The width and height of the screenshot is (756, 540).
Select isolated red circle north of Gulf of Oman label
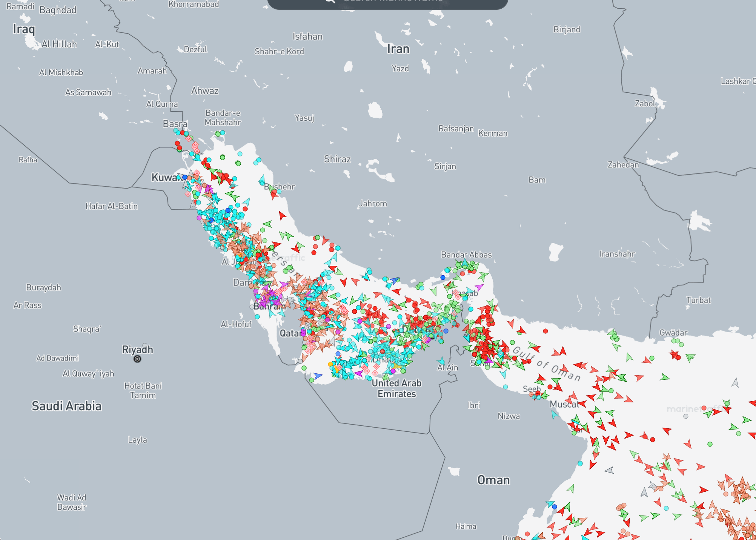[545, 331]
